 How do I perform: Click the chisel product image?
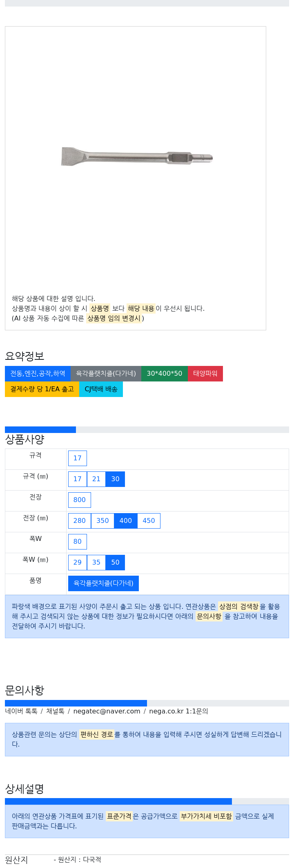(137, 157)
